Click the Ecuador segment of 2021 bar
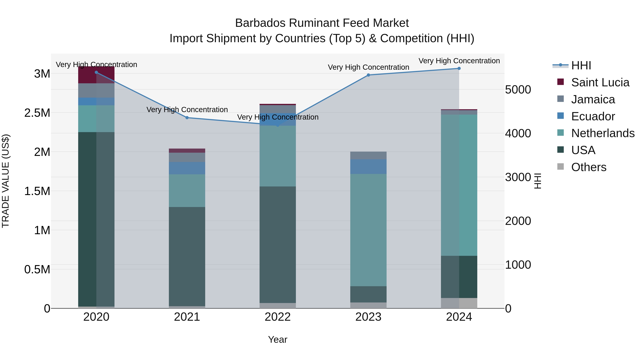 pyautogui.click(x=187, y=168)
